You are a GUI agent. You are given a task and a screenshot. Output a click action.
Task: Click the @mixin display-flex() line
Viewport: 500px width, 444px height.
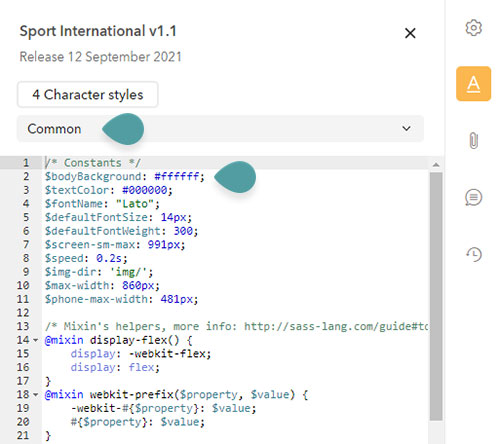[x=118, y=340]
